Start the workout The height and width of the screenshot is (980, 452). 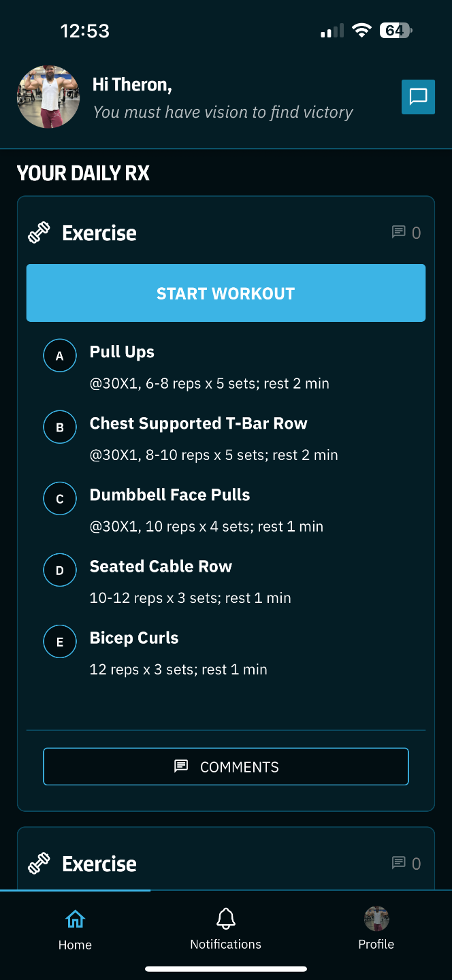click(x=226, y=293)
